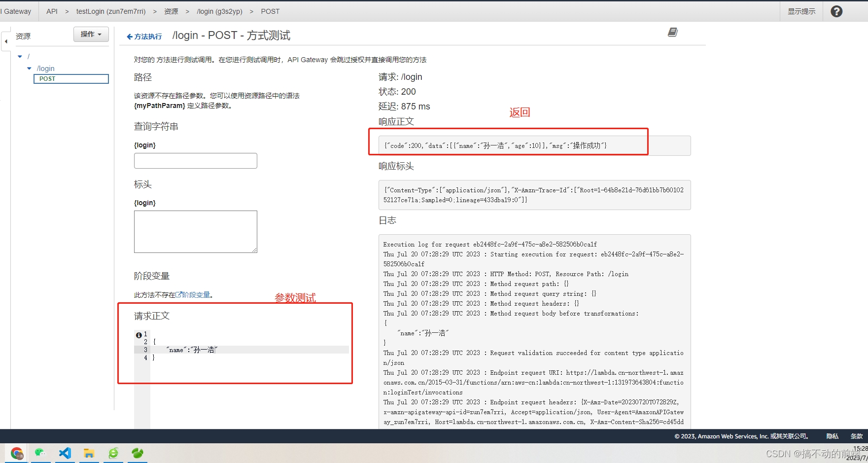Click the 请求: /login text
Image resolution: width=868 pixels, height=463 pixels.
click(x=400, y=77)
